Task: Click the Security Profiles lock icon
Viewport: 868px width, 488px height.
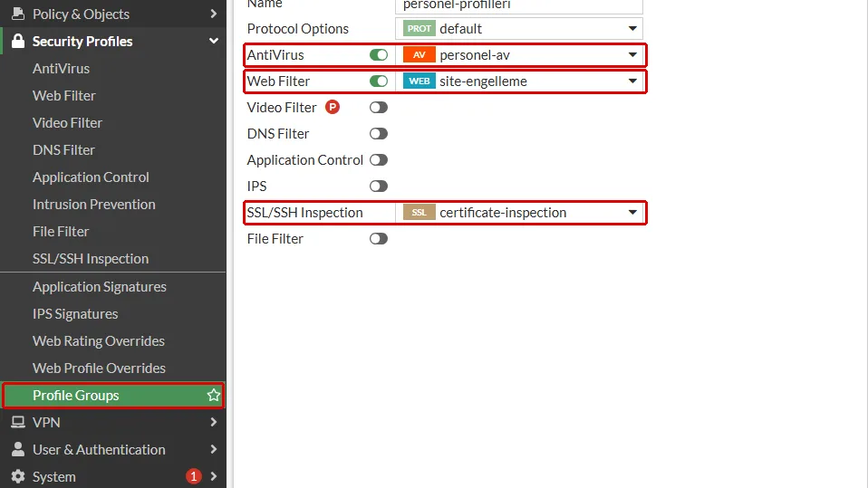Action: coord(18,41)
